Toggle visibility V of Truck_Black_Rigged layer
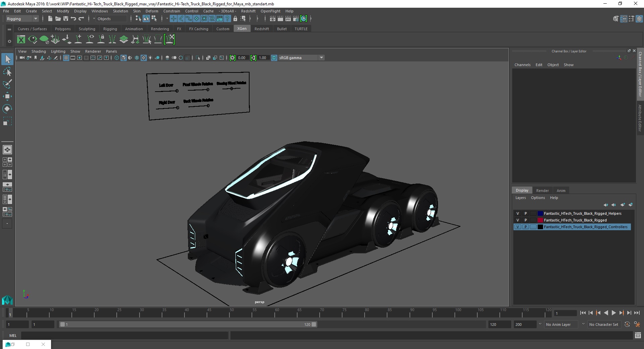 click(518, 220)
